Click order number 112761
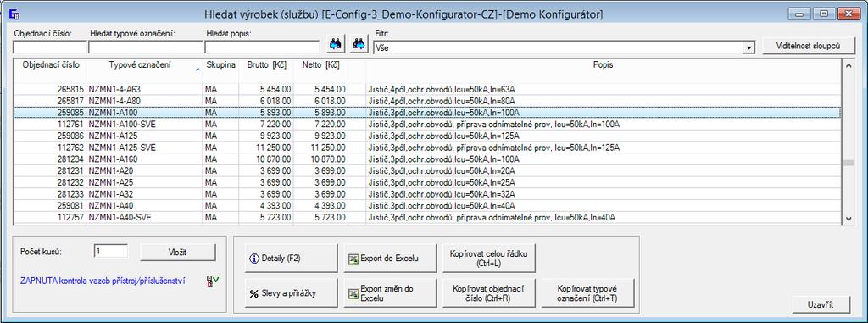This screenshot has height=323, width=868. pyautogui.click(x=70, y=124)
